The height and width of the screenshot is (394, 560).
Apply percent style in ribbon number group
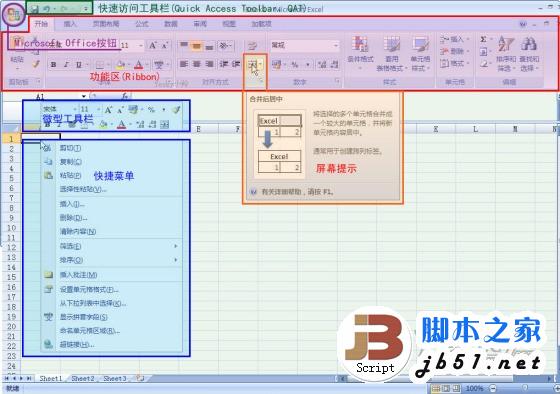click(x=295, y=65)
